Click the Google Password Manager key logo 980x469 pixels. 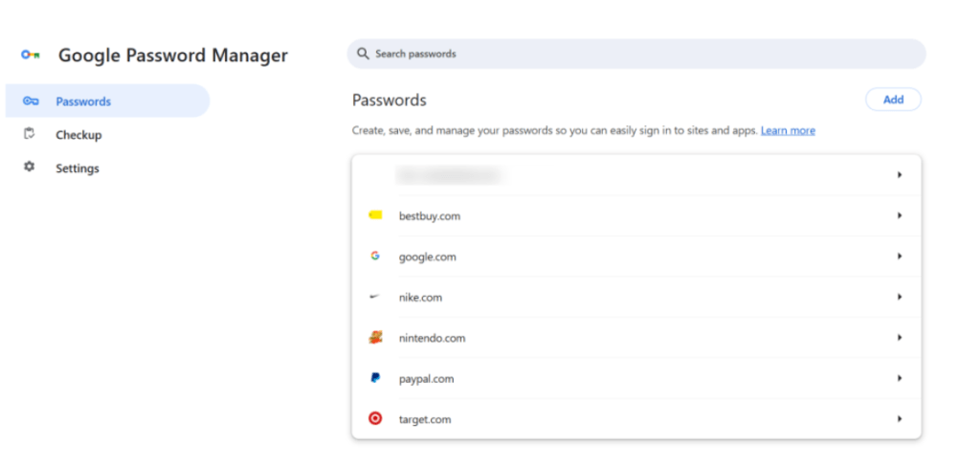pyautogui.click(x=30, y=56)
